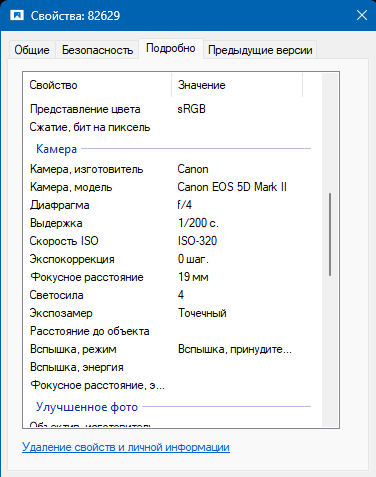376x477 pixels.
Task: Switch to the Общие tab
Action: click(32, 50)
